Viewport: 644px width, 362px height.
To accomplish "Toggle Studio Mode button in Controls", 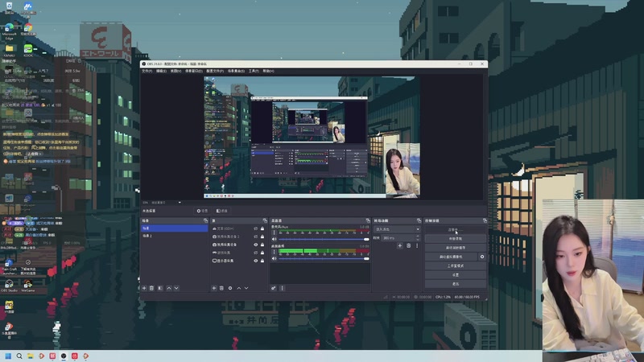I will tap(456, 265).
